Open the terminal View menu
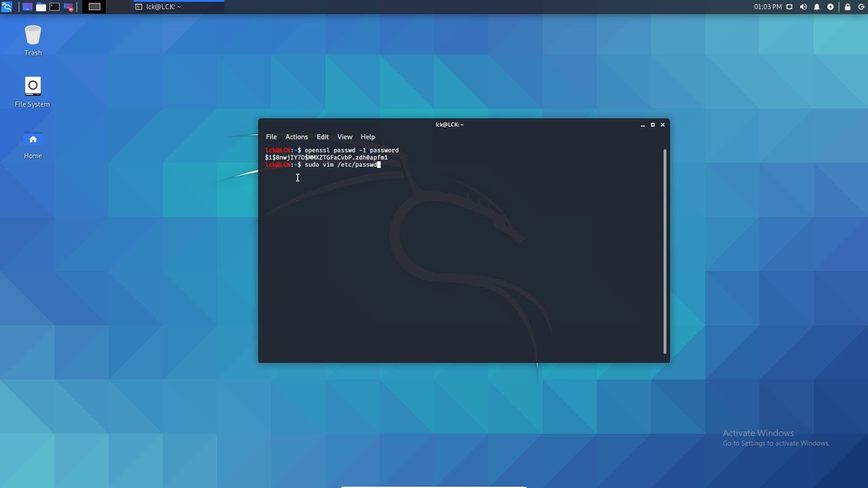868x488 pixels. (344, 137)
